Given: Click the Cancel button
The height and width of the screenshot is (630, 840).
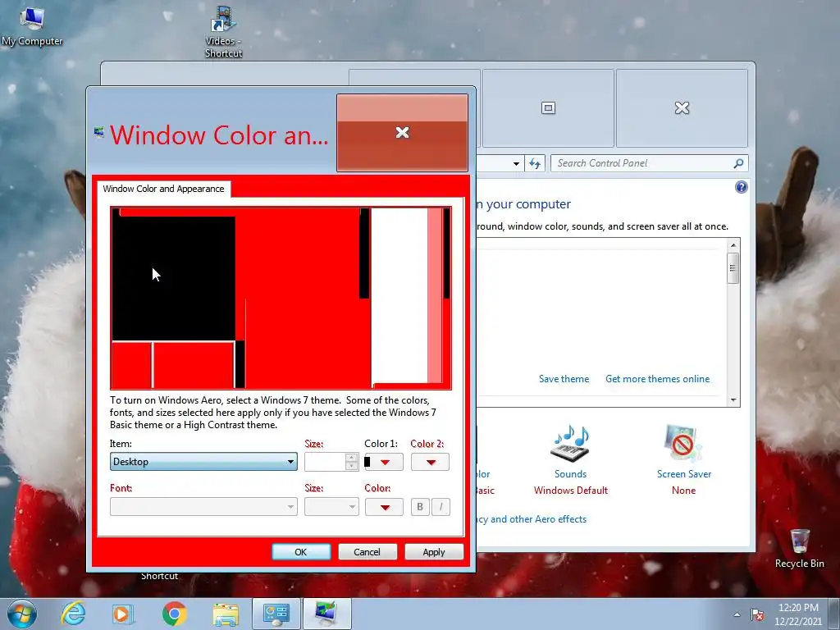Looking at the screenshot, I should tap(367, 552).
